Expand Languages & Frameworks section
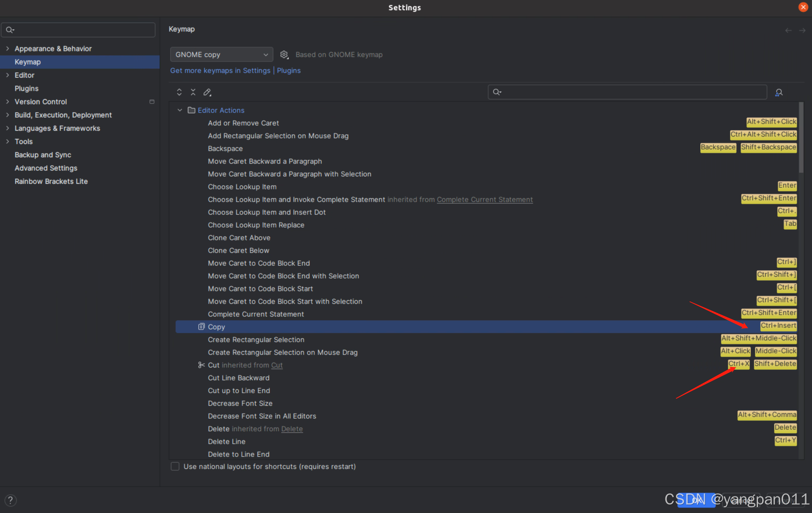The width and height of the screenshot is (812, 513). pyautogui.click(x=7, y=128)
